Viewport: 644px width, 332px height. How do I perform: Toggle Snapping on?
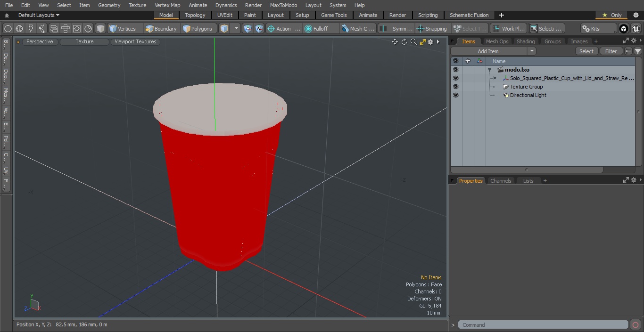pos(432,29)
